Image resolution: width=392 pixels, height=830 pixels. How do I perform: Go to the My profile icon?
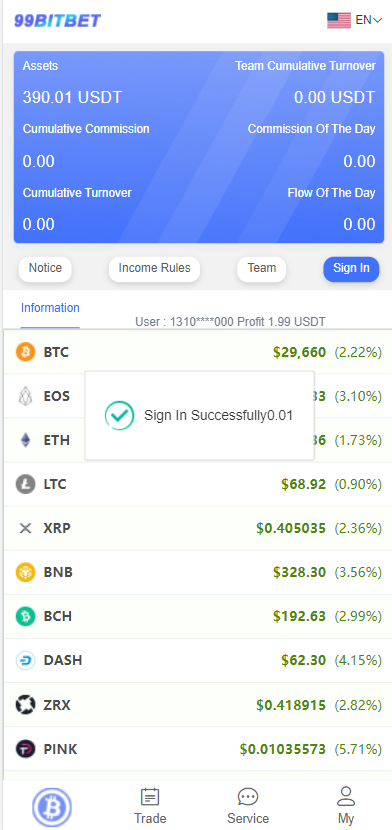click(346, 796)
